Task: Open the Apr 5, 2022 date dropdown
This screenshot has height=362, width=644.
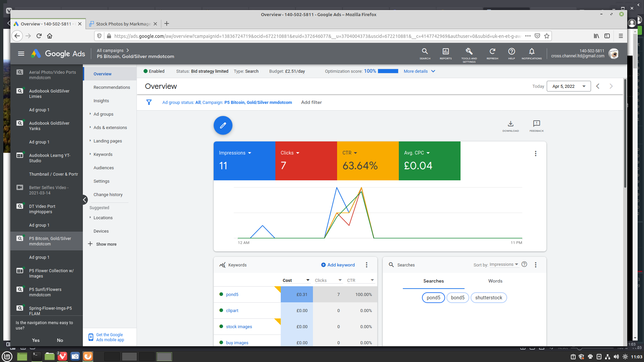Action: [569, 86]
